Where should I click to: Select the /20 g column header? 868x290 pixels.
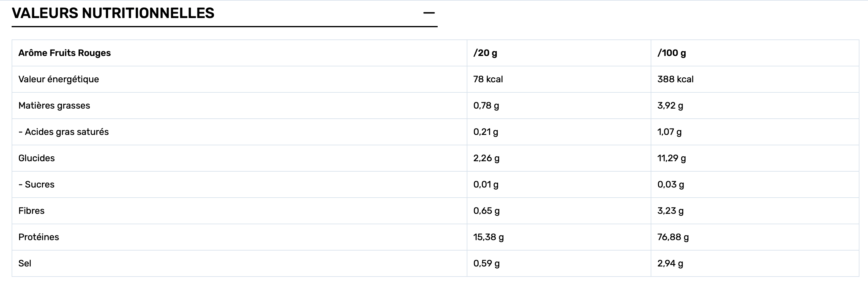(x=485, y=53)
